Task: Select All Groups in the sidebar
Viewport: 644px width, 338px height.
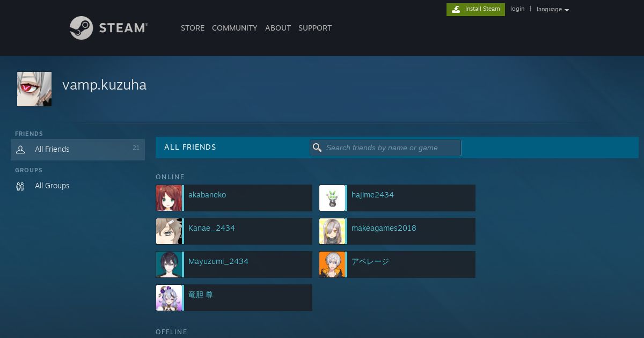Action: 78,186
